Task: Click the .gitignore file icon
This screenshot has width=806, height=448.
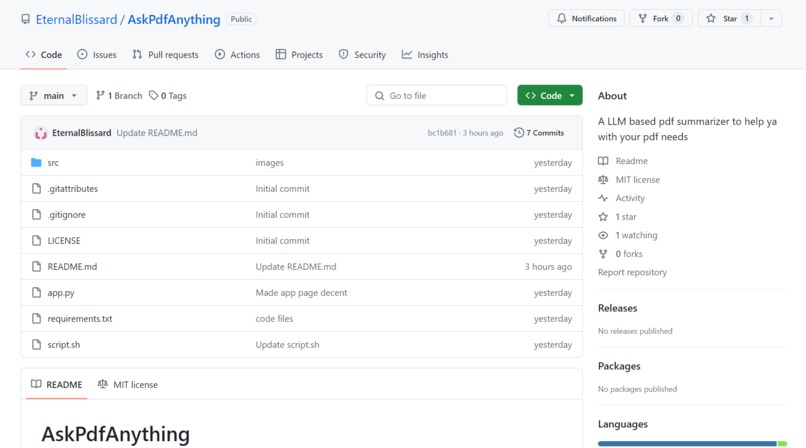Action: [x=36, y=214]
